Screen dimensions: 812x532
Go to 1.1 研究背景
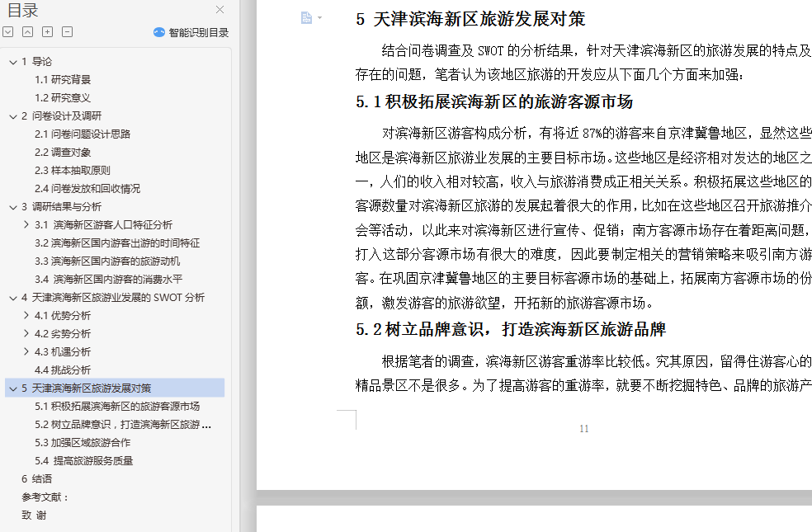63,80
